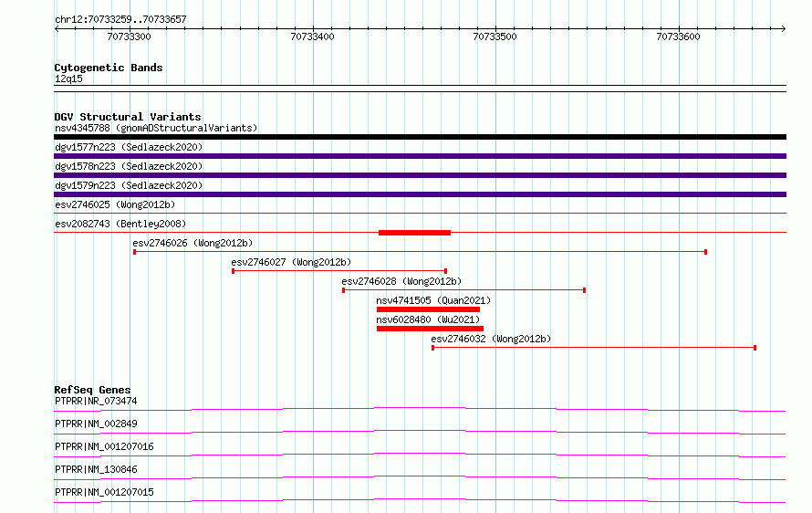Click the 70733400 ruler coordinate
812x513 pixels.
[312, 37]
